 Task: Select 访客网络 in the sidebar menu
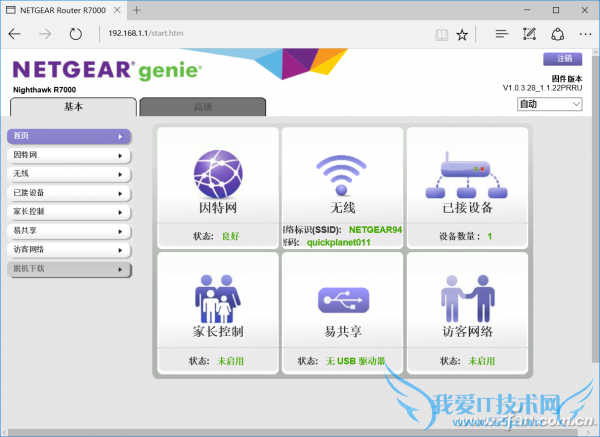(x=69, y=250)
